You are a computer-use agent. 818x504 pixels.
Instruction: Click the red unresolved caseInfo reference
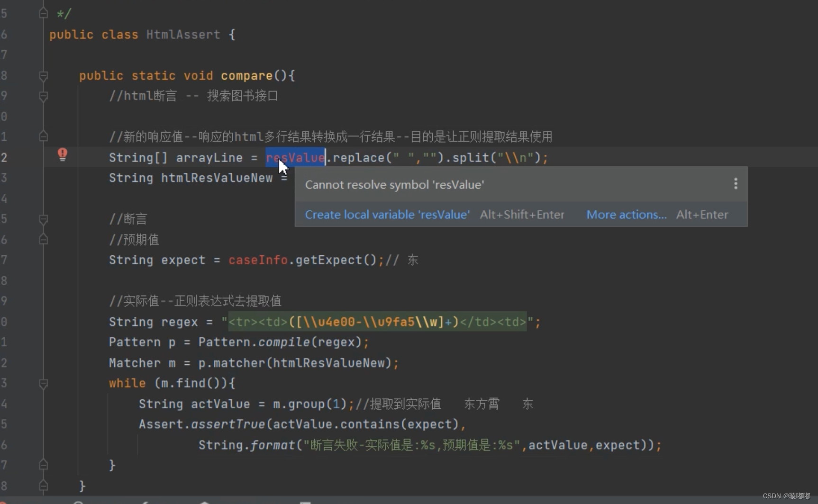tap(258, 260)
